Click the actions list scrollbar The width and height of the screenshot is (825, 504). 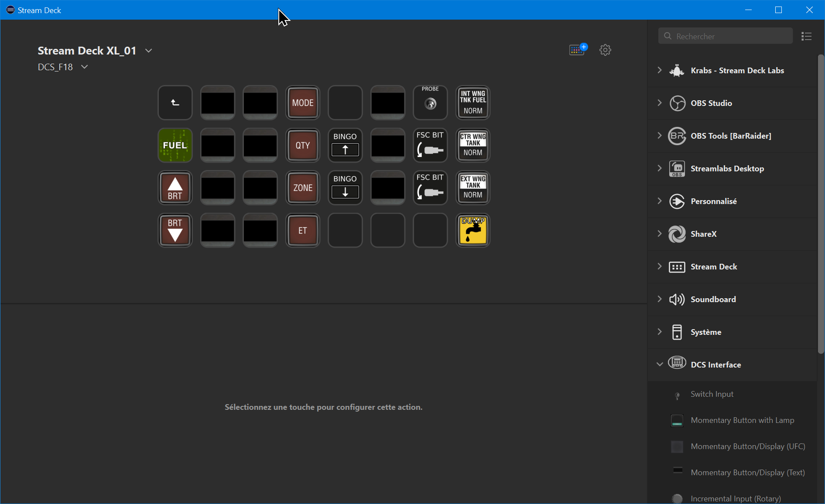821,204
